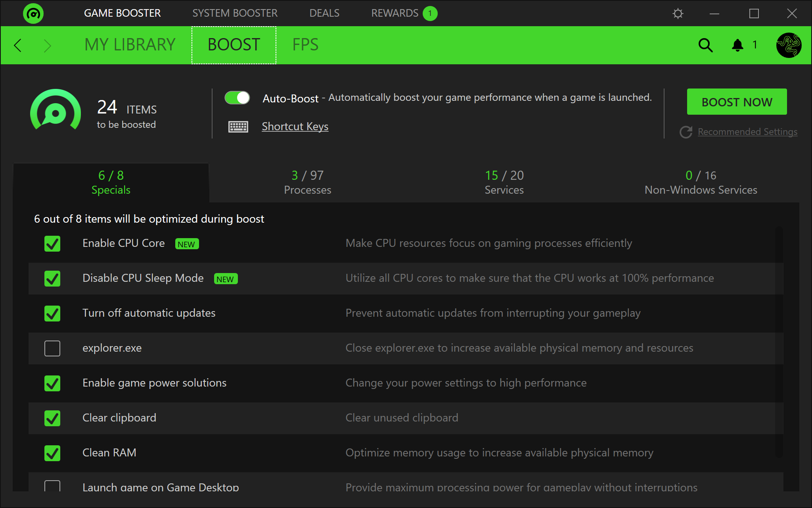The image size is (812, 508).
Task: Switch to the Processes tab
Action: pos(307,183)
